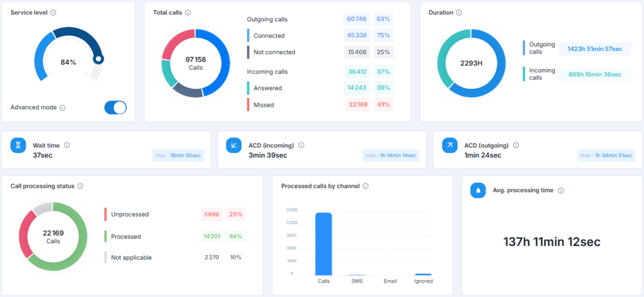
Task: Click the Call processing status info icon
Action: pos(80,186)
